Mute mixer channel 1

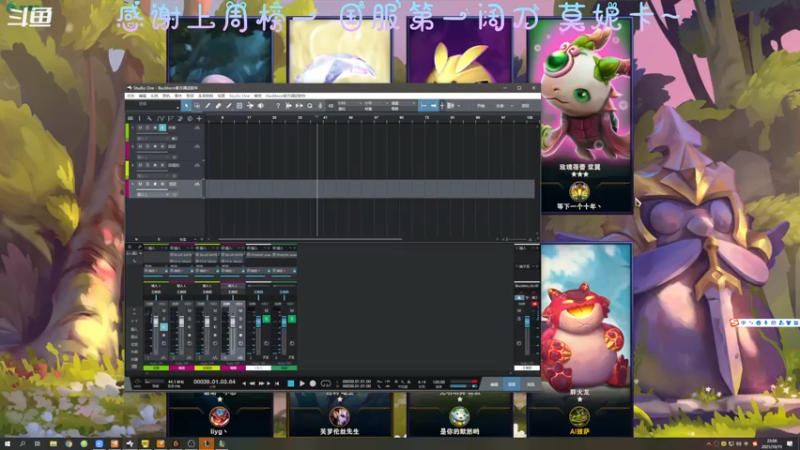(x=164, y=310)
